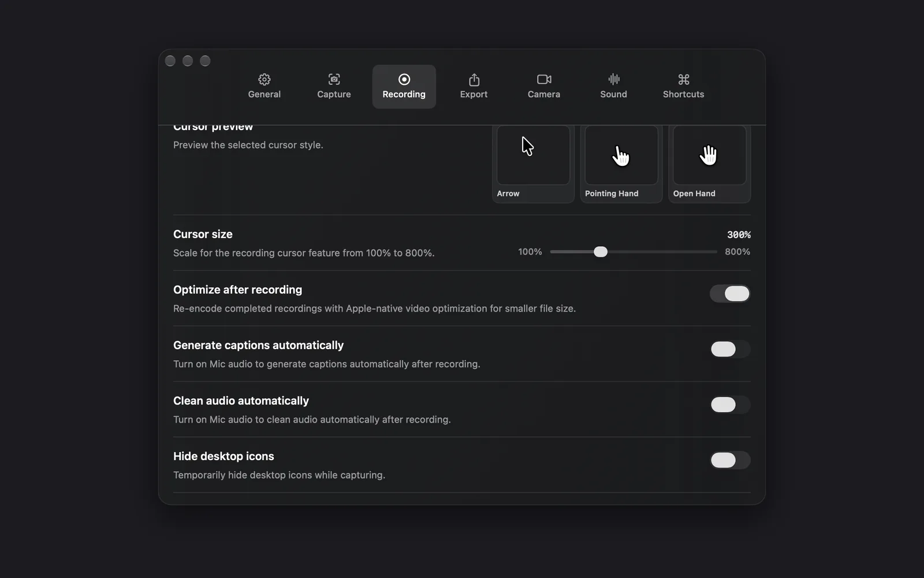Select the Pointing Hand cursor style

point(621,163)
